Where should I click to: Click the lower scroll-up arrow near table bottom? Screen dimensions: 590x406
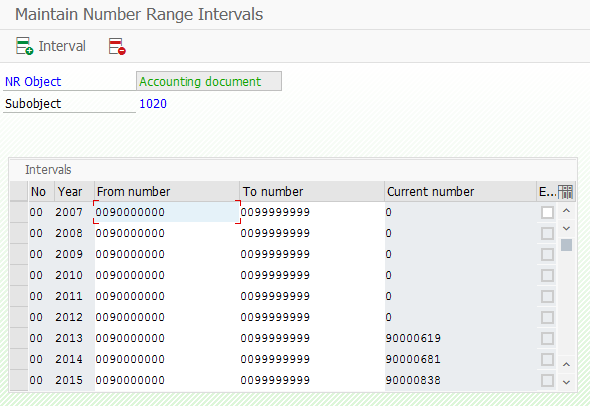pos(566,364)
